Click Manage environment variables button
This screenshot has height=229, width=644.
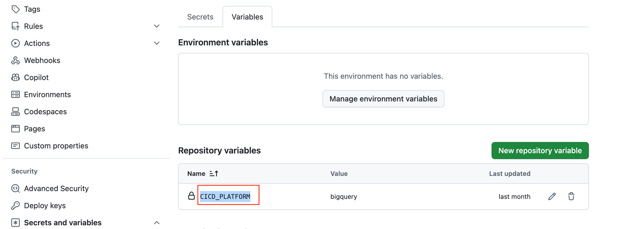pos(383,99)
